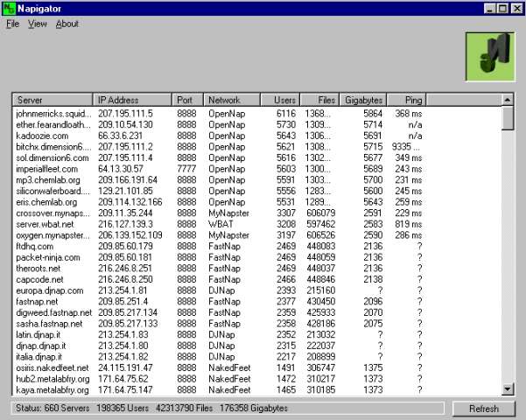This screenshot has width=526, height=420.
Task: Sort by the IP Address column header
Action: tap(131, 100)
